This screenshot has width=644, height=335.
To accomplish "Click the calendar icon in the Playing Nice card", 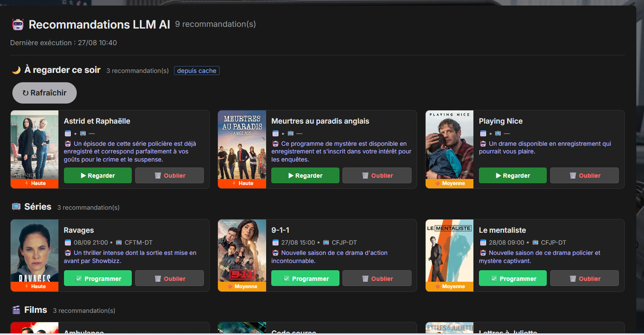I will pos(483,133).
